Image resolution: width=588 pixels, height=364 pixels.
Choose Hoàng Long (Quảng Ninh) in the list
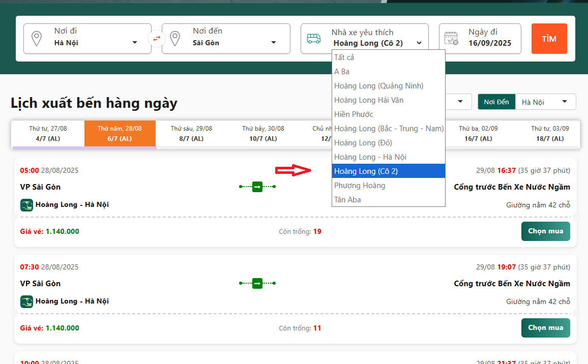pyautogui.click(x=378, y=86)
